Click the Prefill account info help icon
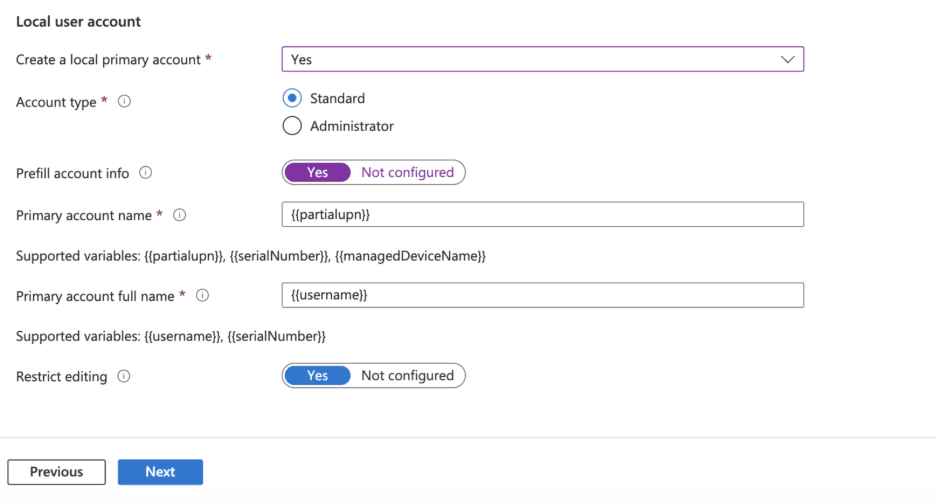The width and height of the screenshot is (936, 502). point(146,173)
